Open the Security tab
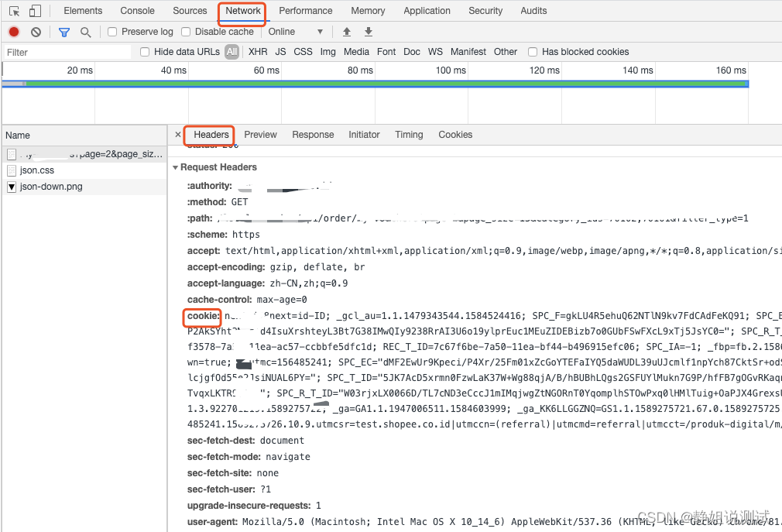This screenshot has height=532, width=782. click(485, 11)
